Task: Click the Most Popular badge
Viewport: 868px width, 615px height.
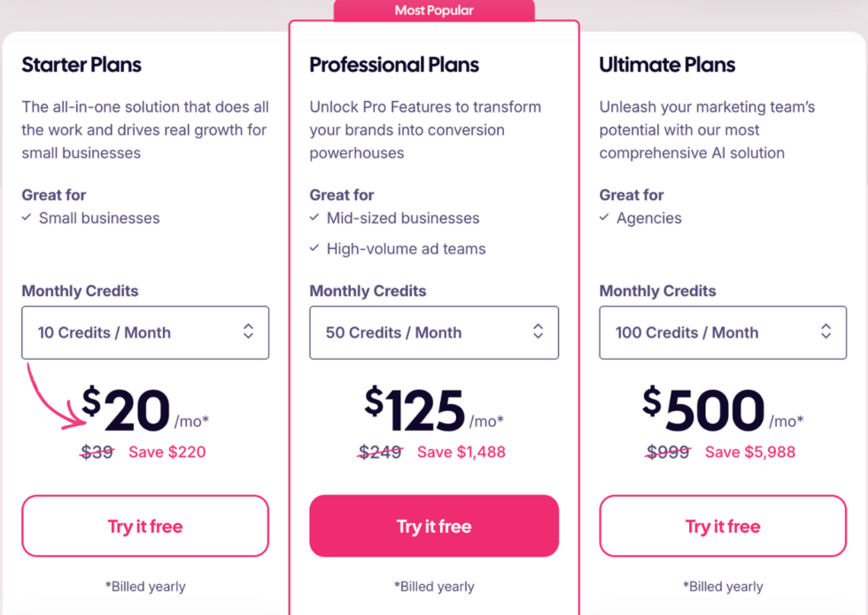Action: point(434,10)
